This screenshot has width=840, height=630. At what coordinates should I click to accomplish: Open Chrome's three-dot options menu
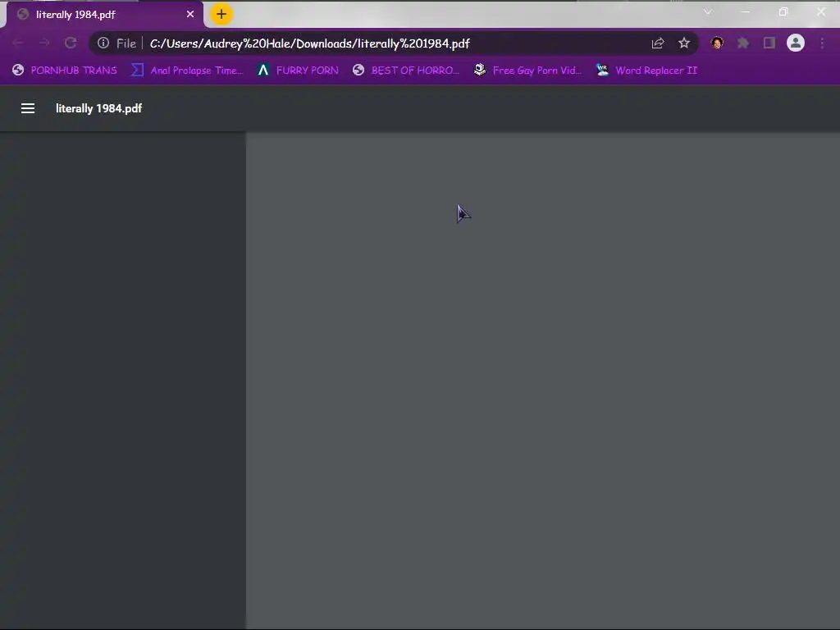click(x=822, y=43)
